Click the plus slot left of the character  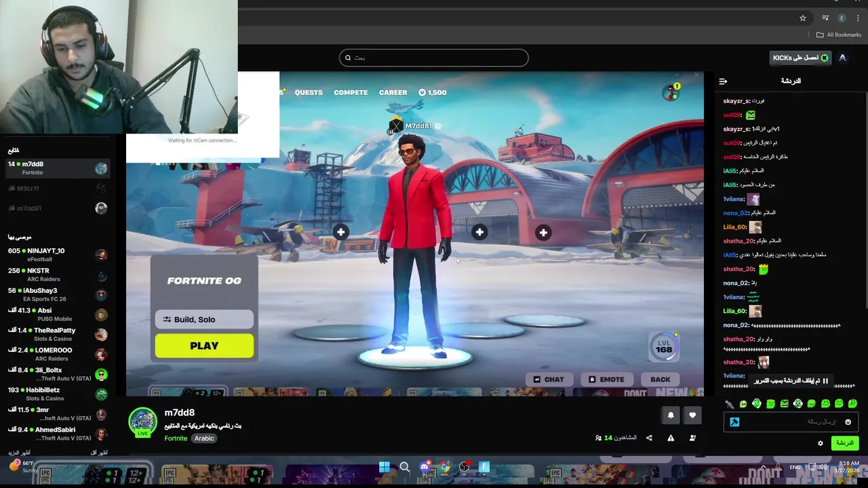[340, 232]
